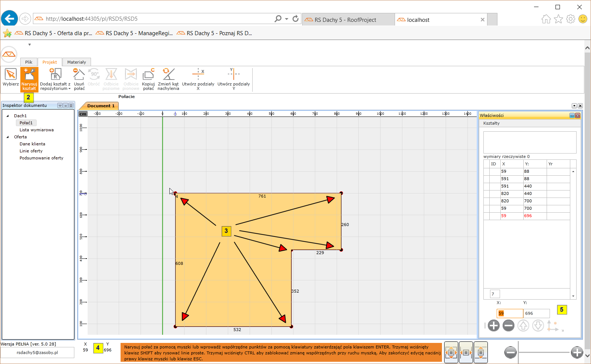Add a point with the plus button under coordinates

click(493, 326)
